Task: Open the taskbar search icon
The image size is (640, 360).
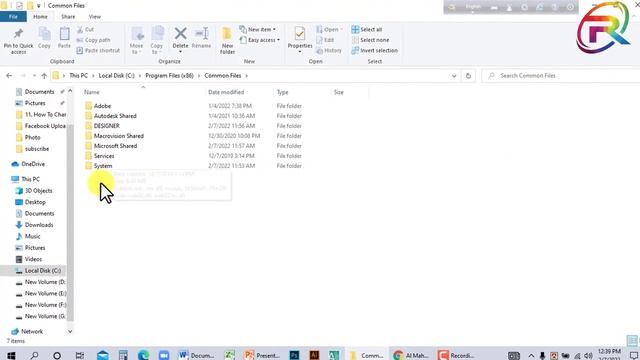Action: (x=34, y=355)
